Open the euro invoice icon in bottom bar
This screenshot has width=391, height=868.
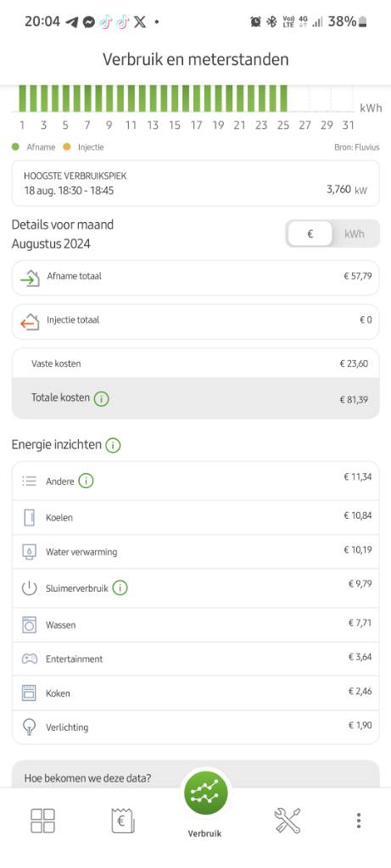coord(123,821)
